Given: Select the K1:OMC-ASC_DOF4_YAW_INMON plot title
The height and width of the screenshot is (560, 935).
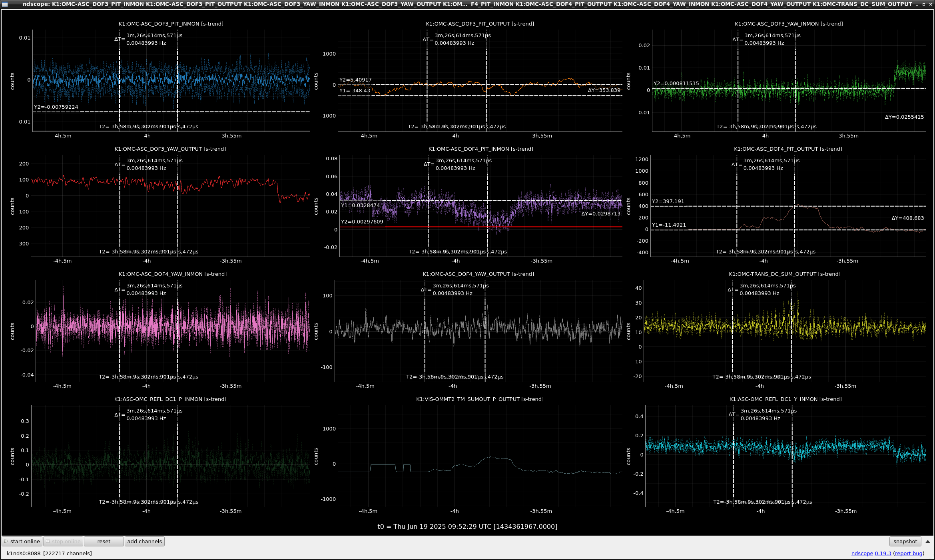Looking at the screenshot, I should [x=172, y=274].
